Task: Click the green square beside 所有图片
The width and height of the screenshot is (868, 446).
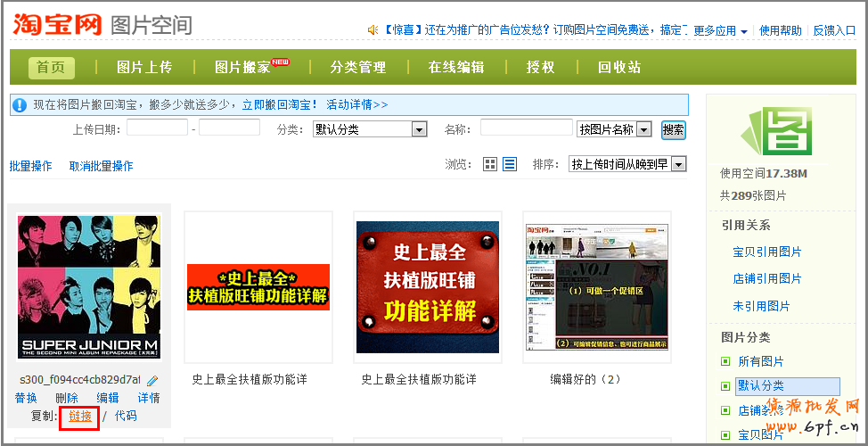Action: tap(725, 361)
